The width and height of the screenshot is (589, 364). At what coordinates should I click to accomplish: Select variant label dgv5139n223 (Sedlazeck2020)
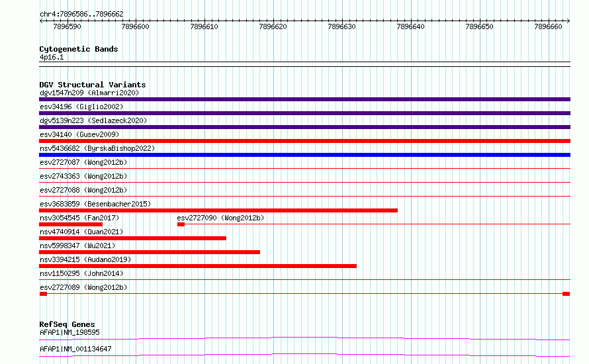point(93,120)
